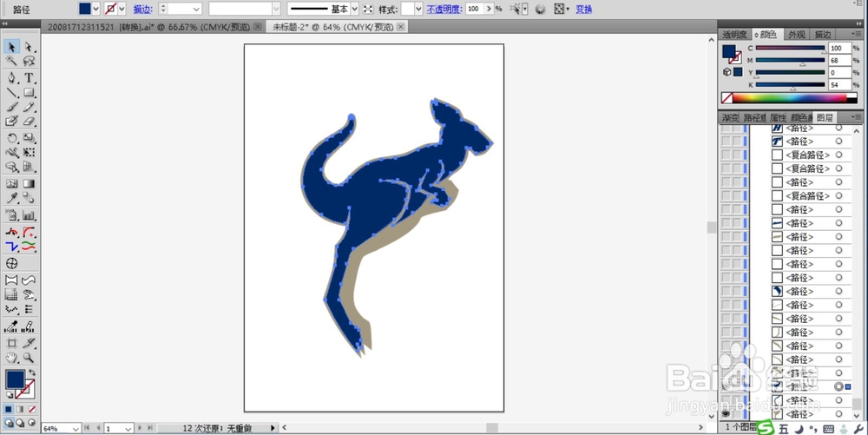Select the Line Segment tool
The height and width of the screenshot is (435, 868).
11,92
